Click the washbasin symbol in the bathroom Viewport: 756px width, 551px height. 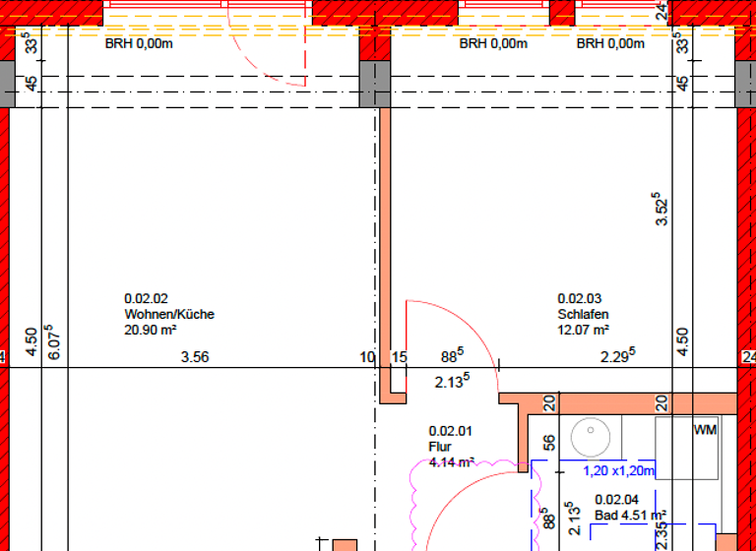593,432
